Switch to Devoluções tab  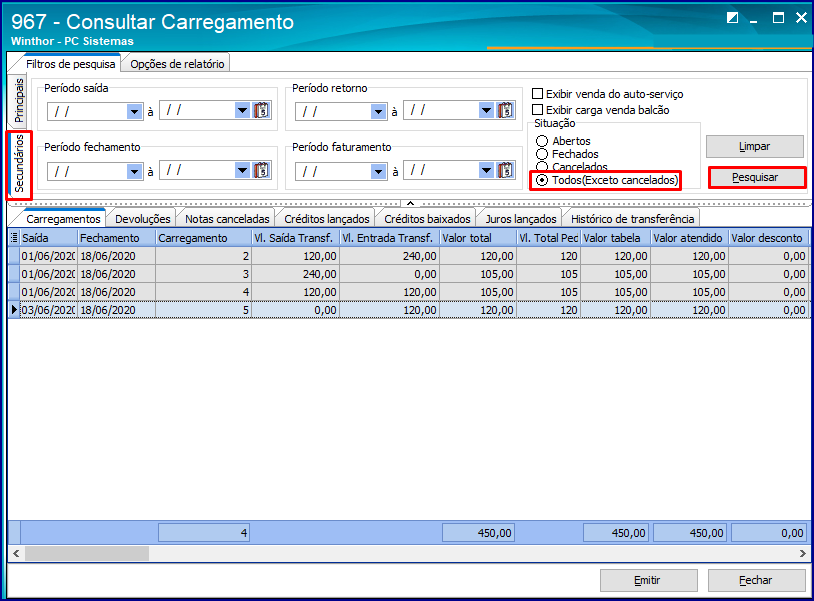[142, 219]
